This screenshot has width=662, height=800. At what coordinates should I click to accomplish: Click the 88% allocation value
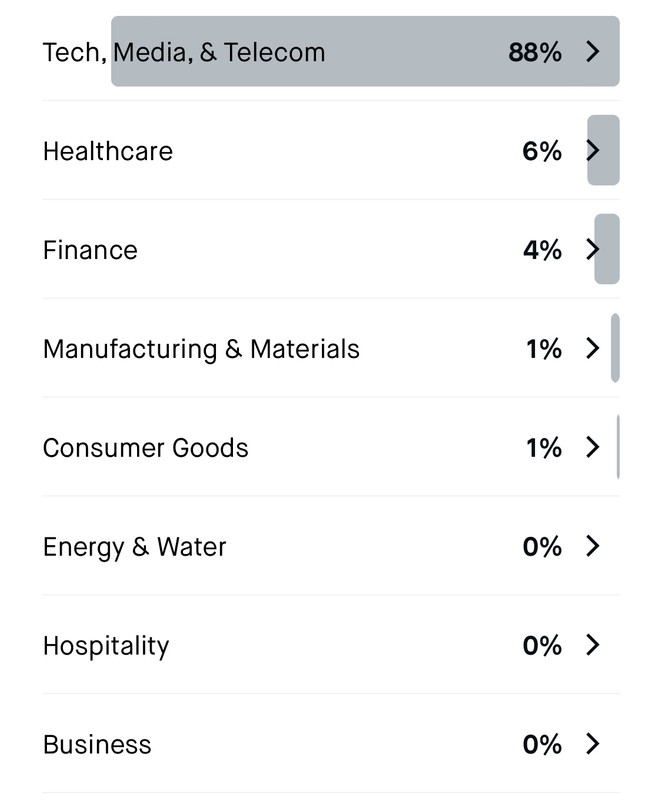535,52
